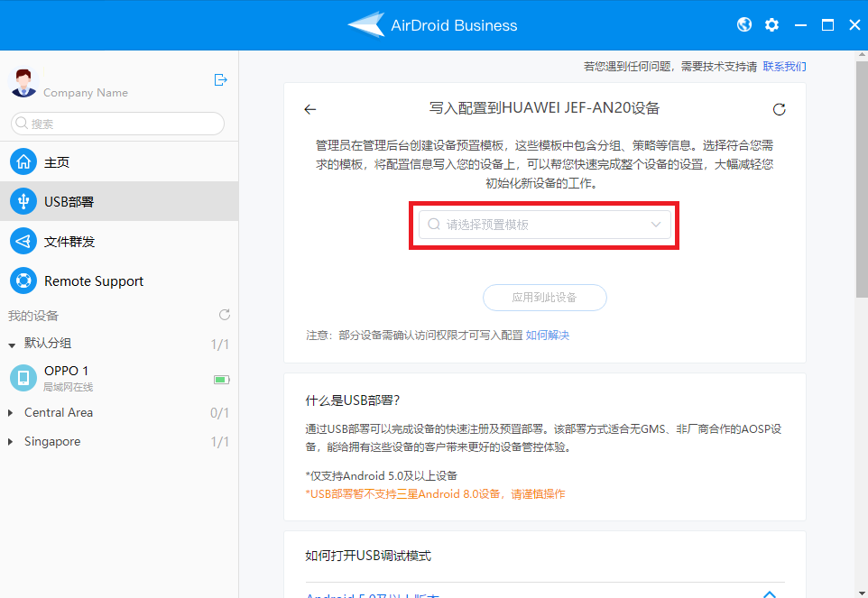Refresh the HUAWEI JEF-AN20 config page
This screenshot has height=598, width=868.
pyautogui.click(x=780, y=109)
